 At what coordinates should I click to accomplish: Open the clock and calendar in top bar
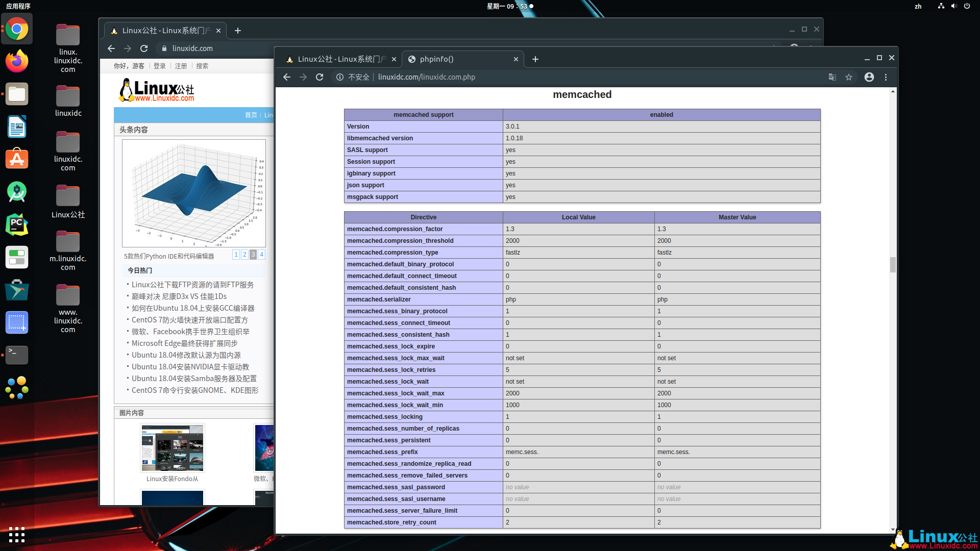coord(510,6)
